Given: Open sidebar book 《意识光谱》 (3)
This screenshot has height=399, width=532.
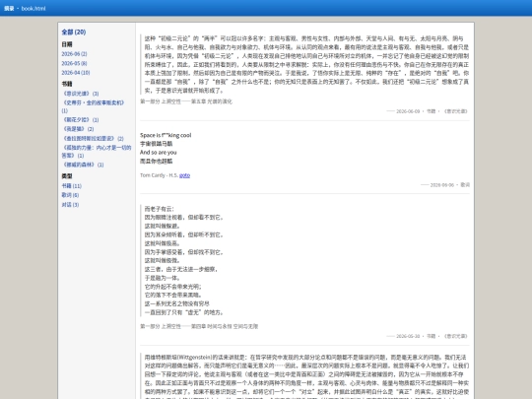Looking at the screenshot, I should point(81,94).
